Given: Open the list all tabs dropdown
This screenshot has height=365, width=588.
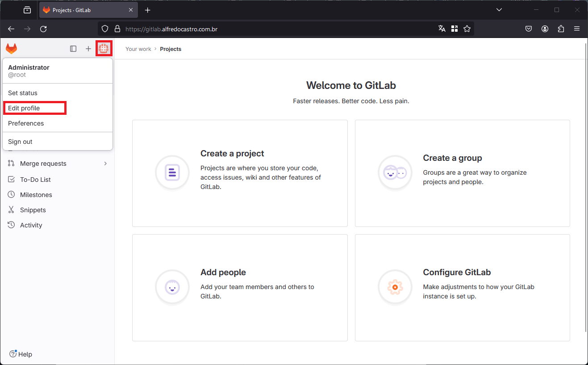Looking at the screenshot, I should pyautogui.click(x=499, y=10).
